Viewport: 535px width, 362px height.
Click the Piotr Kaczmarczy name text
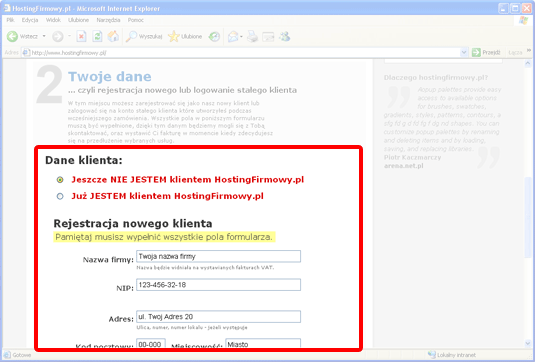pyautogui.click(x=412, y=157)
